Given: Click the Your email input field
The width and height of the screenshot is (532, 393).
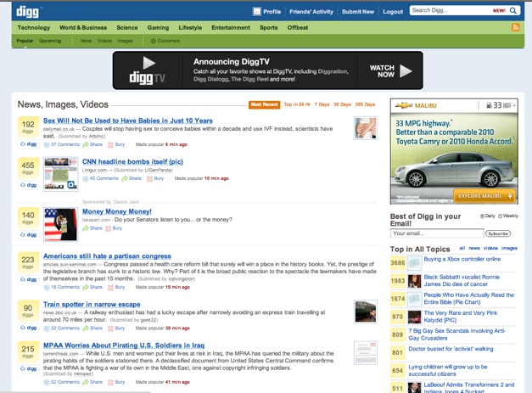Looking at the screenshot, I should point(437,233).
